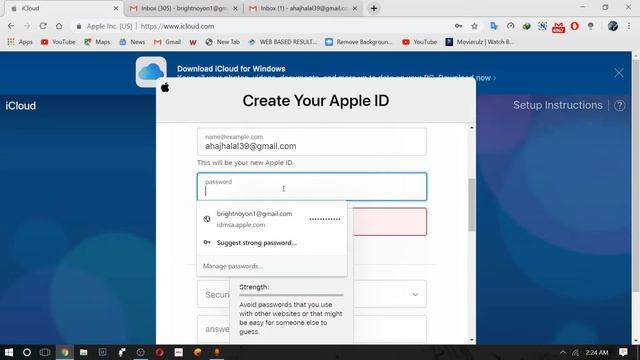
Task: Open the notification center icon
Action: pos(623,352)
